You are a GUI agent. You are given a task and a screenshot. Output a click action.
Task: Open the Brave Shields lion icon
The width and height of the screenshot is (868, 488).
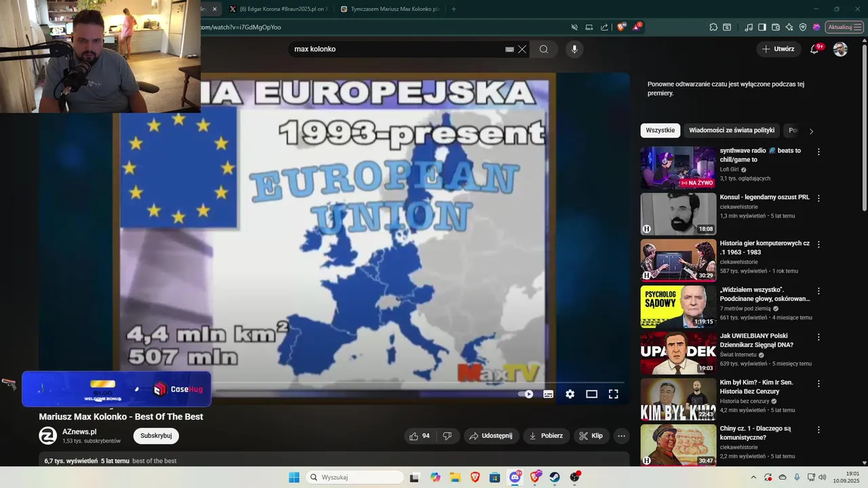(620, 27)
